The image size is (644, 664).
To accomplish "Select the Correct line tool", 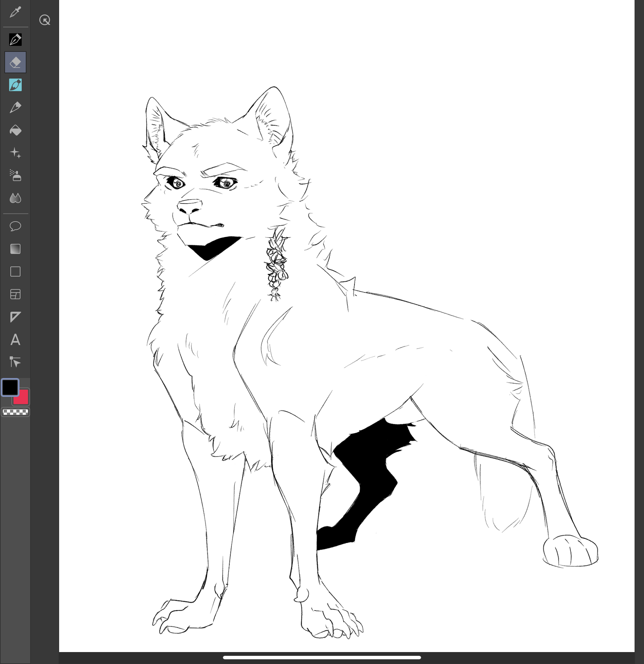I will click(x=15, y=362).
